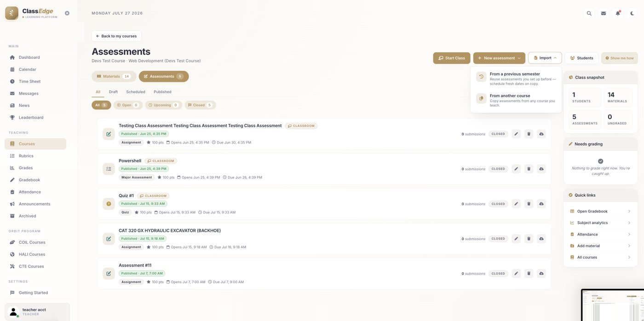Choose From another course import option
644x321 pixels.
(516, 100)
